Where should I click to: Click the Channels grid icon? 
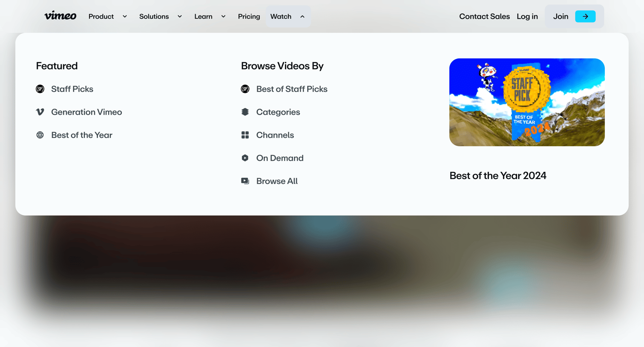245,135
